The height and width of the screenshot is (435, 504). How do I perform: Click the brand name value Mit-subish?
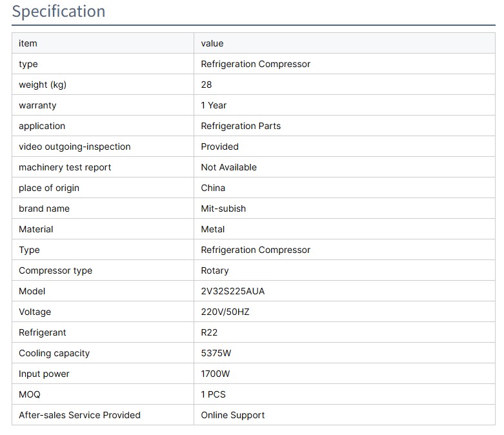[223, 208]
